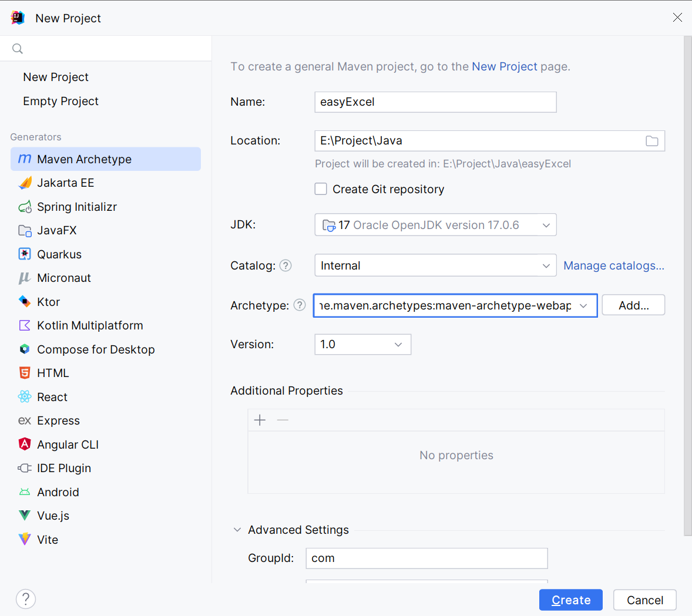Add a property with the plus icon
The height and width of the screenshot is (616, 692).
tap(260, 420)
